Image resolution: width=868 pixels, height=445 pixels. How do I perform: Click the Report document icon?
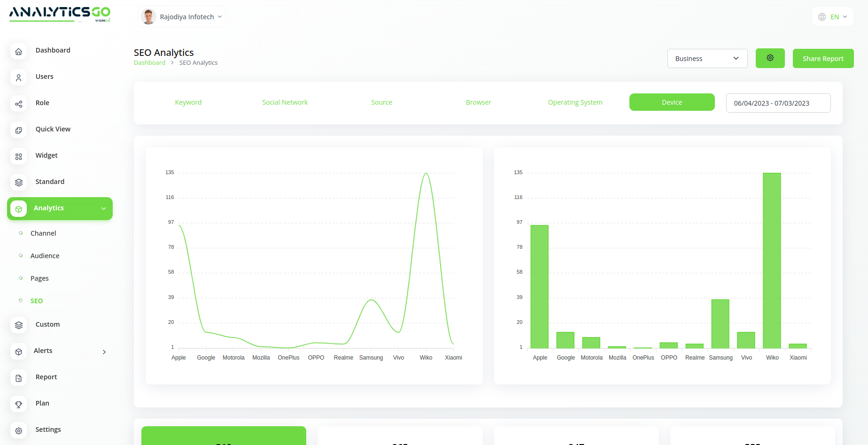[19, 378]
